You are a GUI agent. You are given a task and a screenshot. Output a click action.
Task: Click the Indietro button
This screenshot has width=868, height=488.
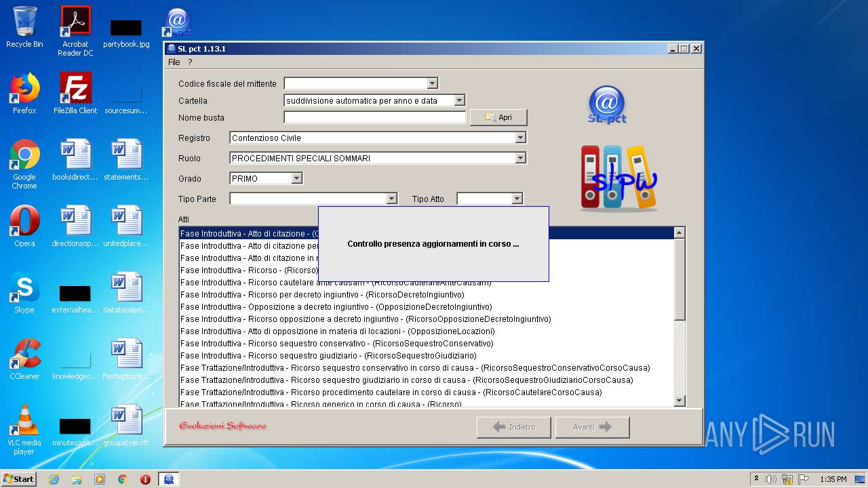513,427
